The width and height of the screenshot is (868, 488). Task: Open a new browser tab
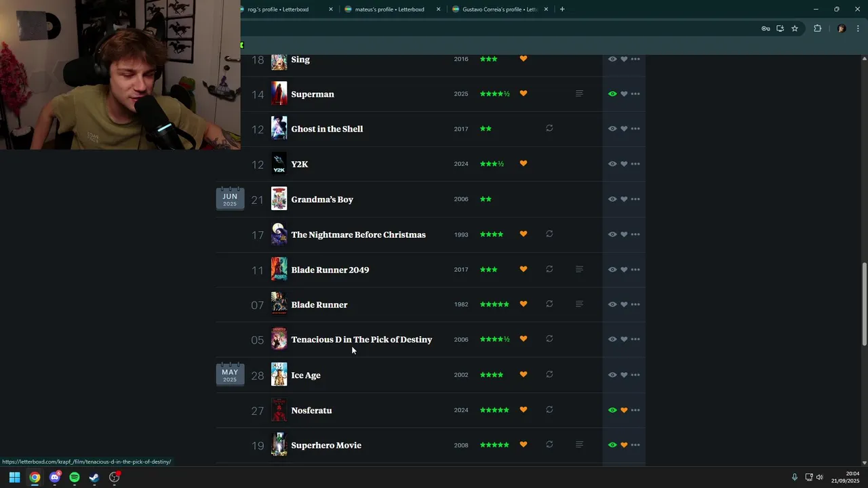pos(562,9)
